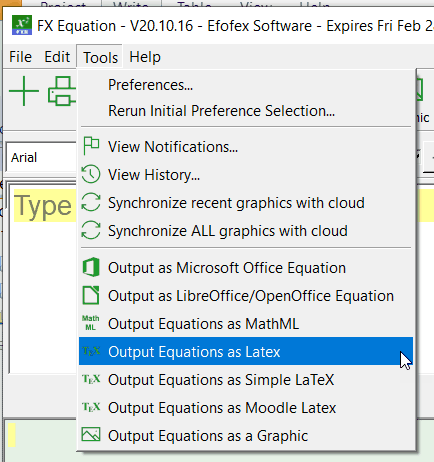The image size is (434, 462).
Task: Click the MathML icon in menu
Action: tap(91, 323)
